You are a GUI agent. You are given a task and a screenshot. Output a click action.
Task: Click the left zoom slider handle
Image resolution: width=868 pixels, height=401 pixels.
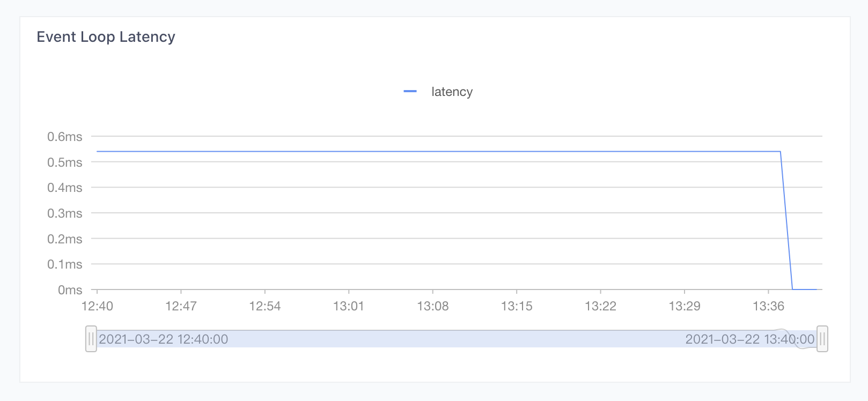(x=91, y=339)
